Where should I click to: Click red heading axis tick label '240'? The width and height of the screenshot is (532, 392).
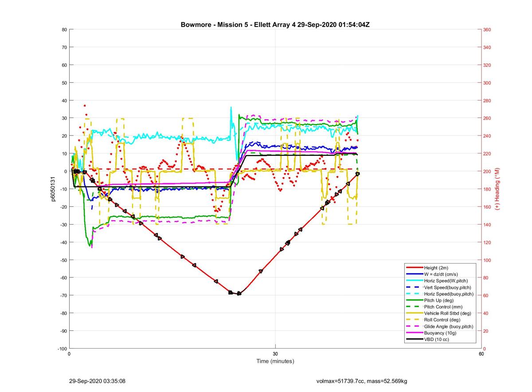point(487,136)
